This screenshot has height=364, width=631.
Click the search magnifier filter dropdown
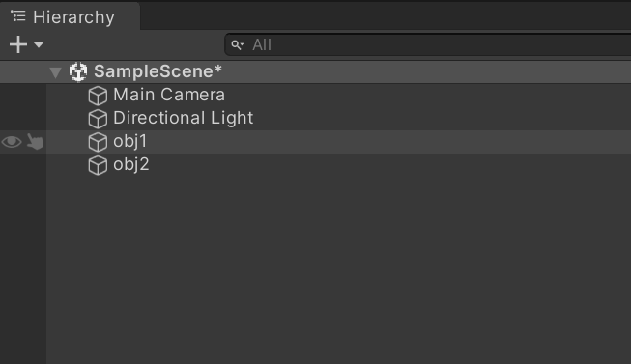(238, 45)
